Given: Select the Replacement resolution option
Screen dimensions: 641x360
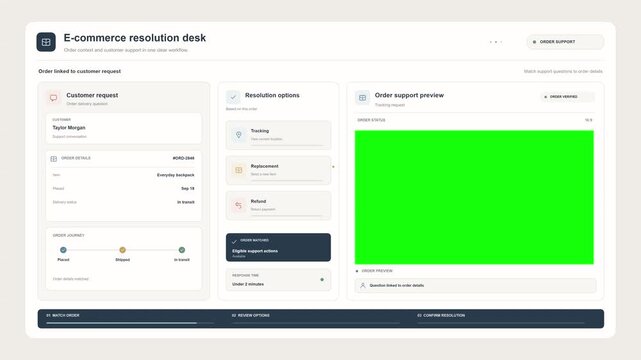Looking at the screenshot, I should (x=278, y=170).
